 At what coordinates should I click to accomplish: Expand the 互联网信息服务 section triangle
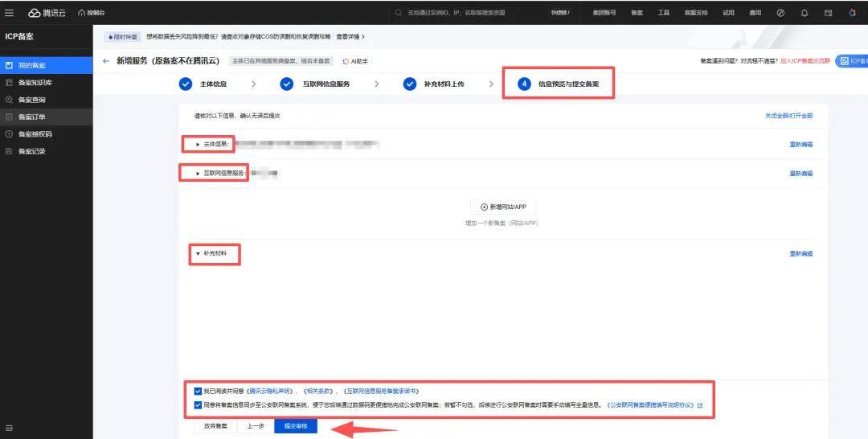tap(199, 174)
